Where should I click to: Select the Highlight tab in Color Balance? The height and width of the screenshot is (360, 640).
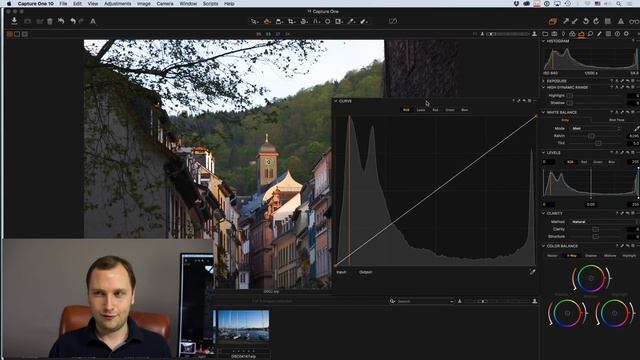tap(629, 256)
